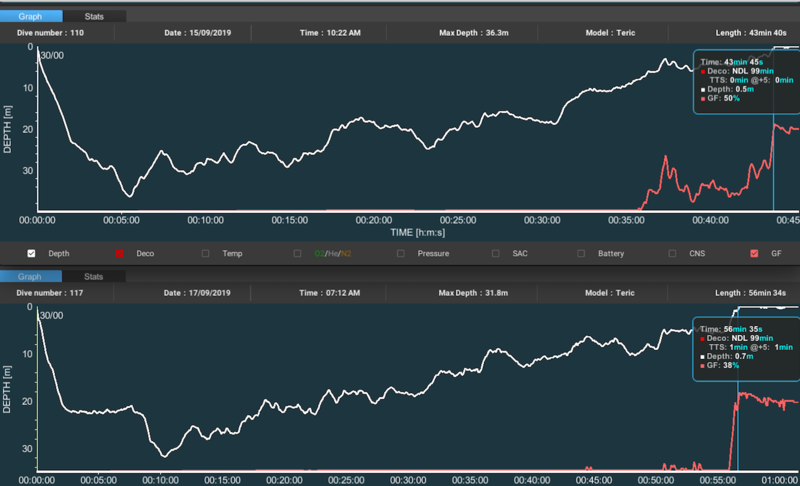
Task: Show the Battery series via checkbox
Action: [582, 254]
